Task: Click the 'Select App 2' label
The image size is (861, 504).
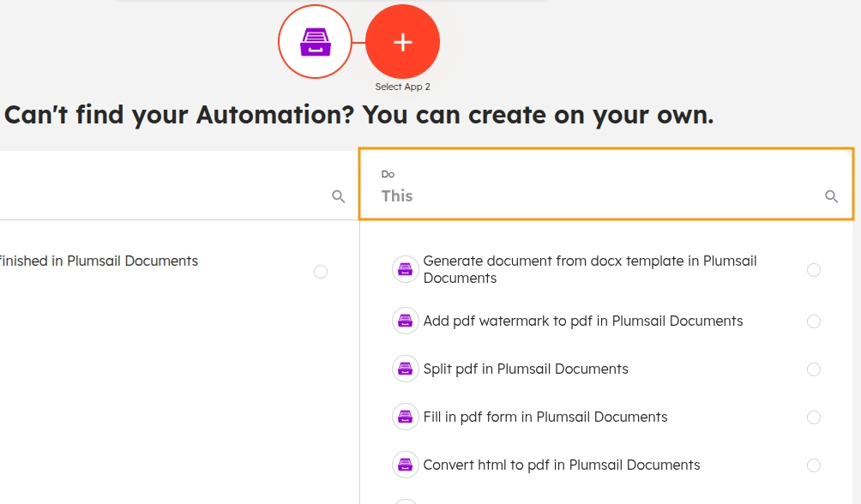Action: click(x=402, y=87)
